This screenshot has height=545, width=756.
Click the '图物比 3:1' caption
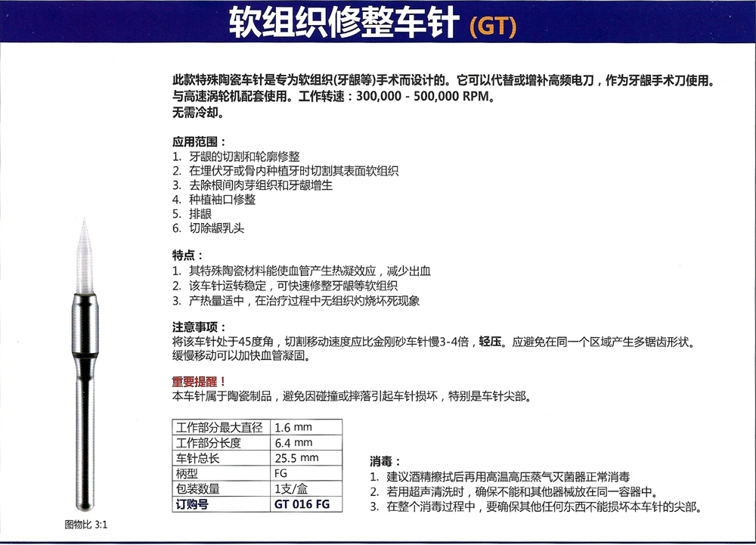click(86, 525)
